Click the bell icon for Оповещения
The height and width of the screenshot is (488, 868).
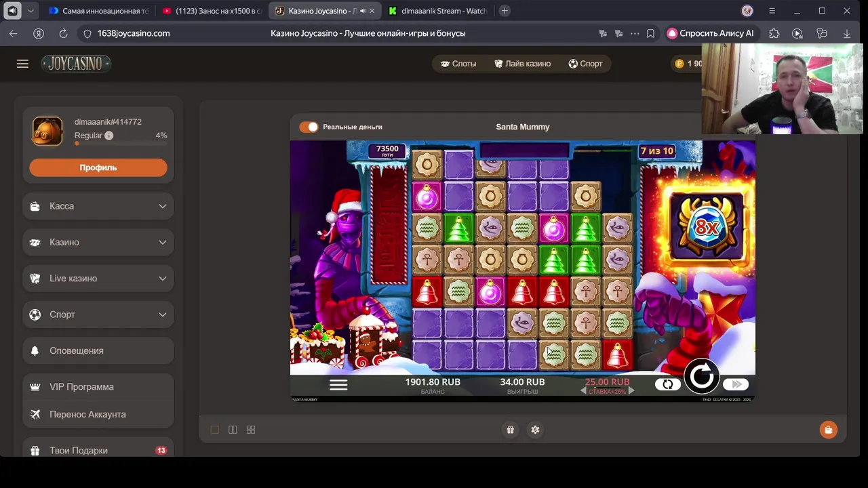pos(35,350)
